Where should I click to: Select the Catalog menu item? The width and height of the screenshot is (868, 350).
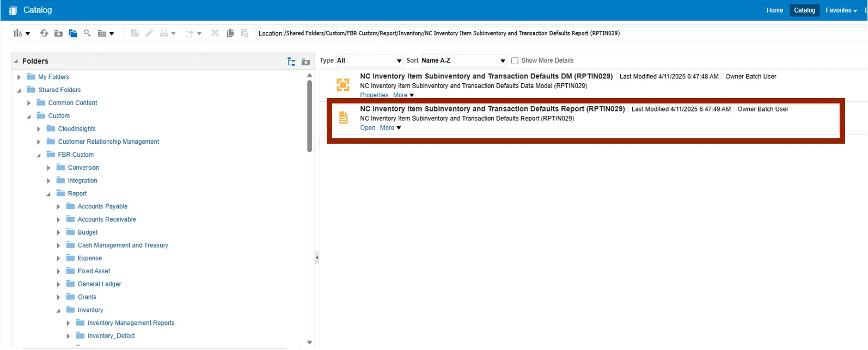pyautogui.click(x=804, y=10)
